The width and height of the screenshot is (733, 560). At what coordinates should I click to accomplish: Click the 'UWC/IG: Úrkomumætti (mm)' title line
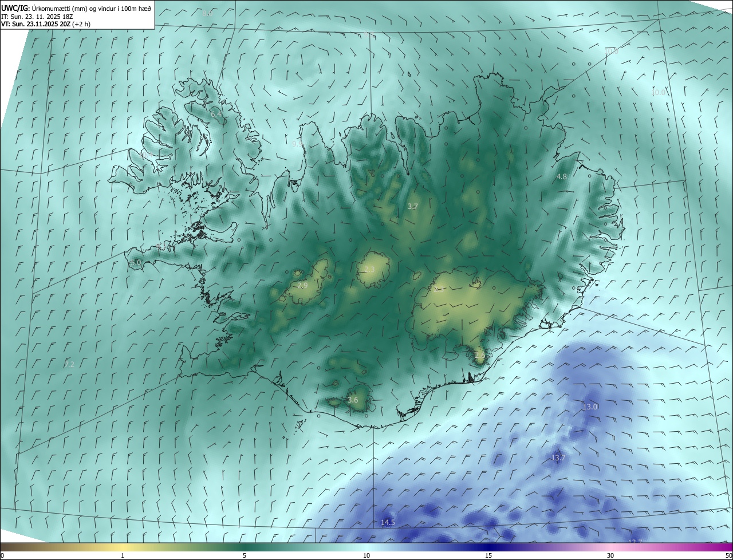[x=76, y=8]
